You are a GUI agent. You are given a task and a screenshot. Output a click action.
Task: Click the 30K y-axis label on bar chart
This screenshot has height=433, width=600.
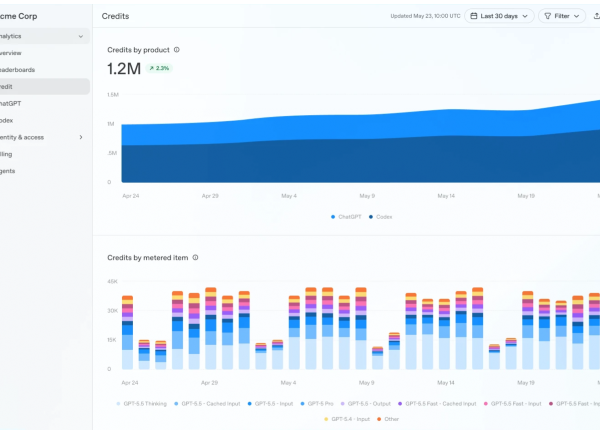tap(112, 311)
